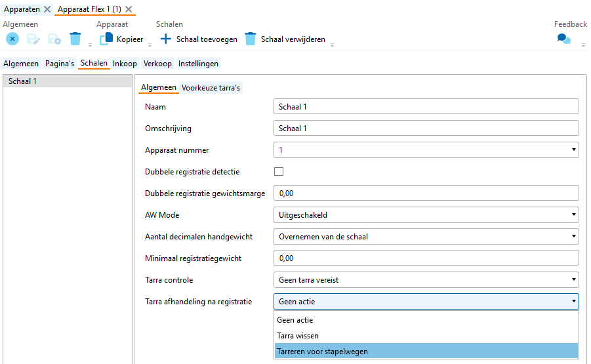Select Tarra wissen option
The height and width of the screenshot is (364, 591).
tap(426, 336)
